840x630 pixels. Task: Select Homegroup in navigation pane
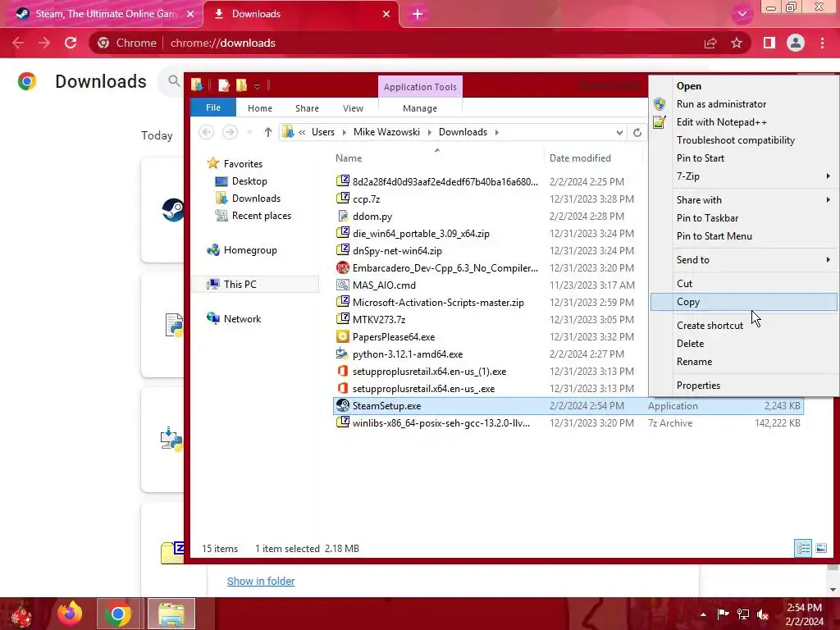tap(250, 250)
